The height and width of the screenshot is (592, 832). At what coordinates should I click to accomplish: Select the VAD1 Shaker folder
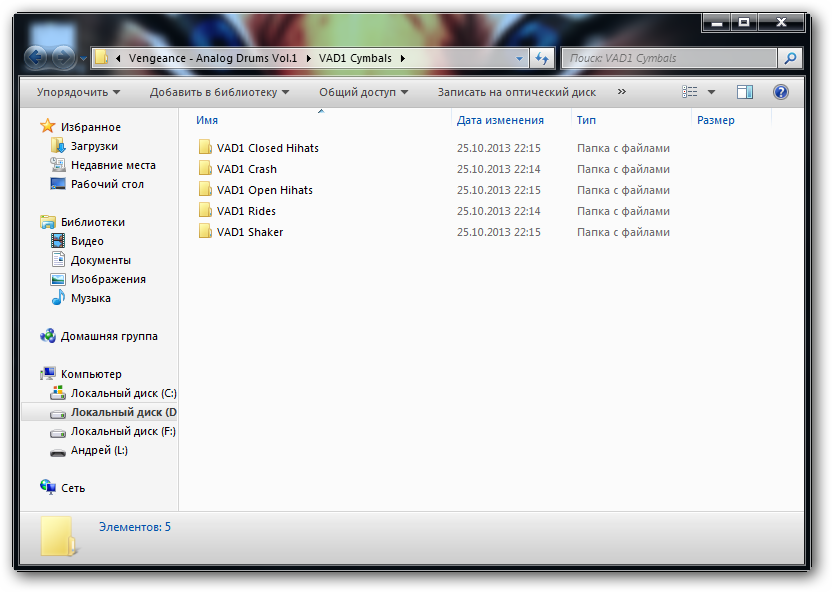click(250, 232)
